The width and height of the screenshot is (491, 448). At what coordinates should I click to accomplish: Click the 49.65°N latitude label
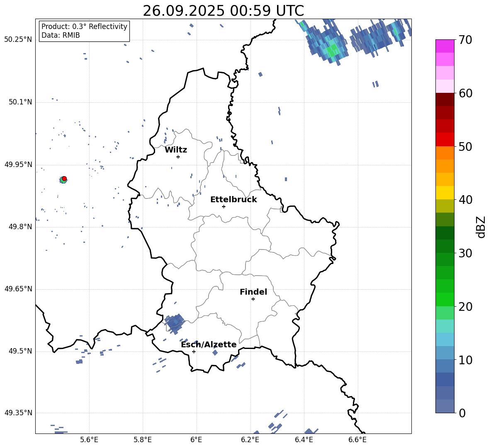click(x=18, y=289)
